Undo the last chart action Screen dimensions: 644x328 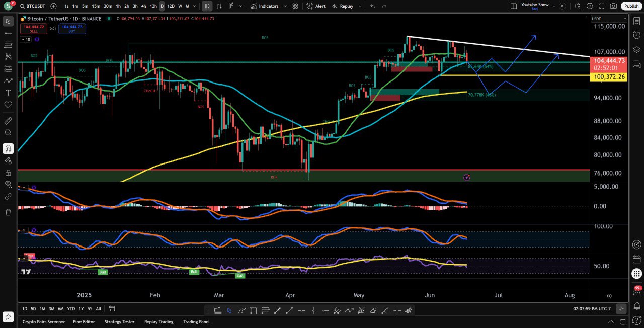[372, 6]
